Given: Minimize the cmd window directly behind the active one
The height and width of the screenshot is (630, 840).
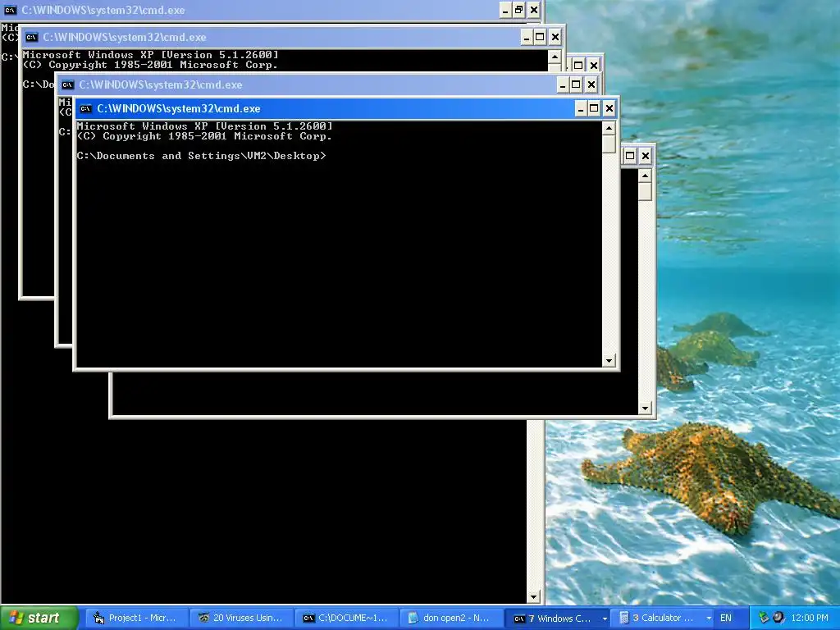Looking at the screenshot, I should click(563, 84).
